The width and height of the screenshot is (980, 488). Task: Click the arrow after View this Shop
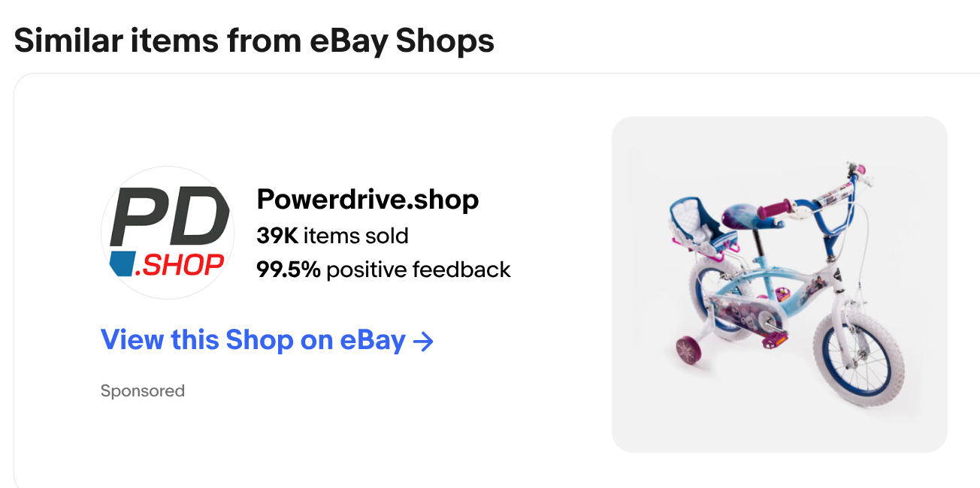[x=424, y=342]
